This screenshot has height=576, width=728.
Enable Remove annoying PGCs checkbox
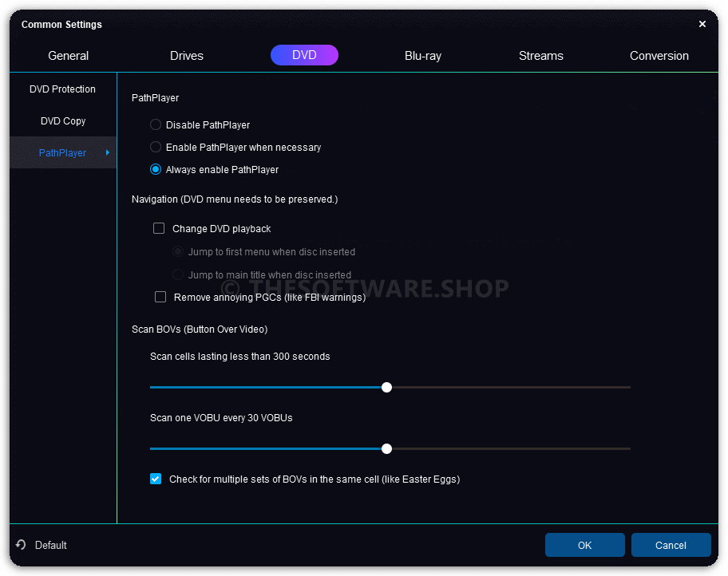(160, 297)
